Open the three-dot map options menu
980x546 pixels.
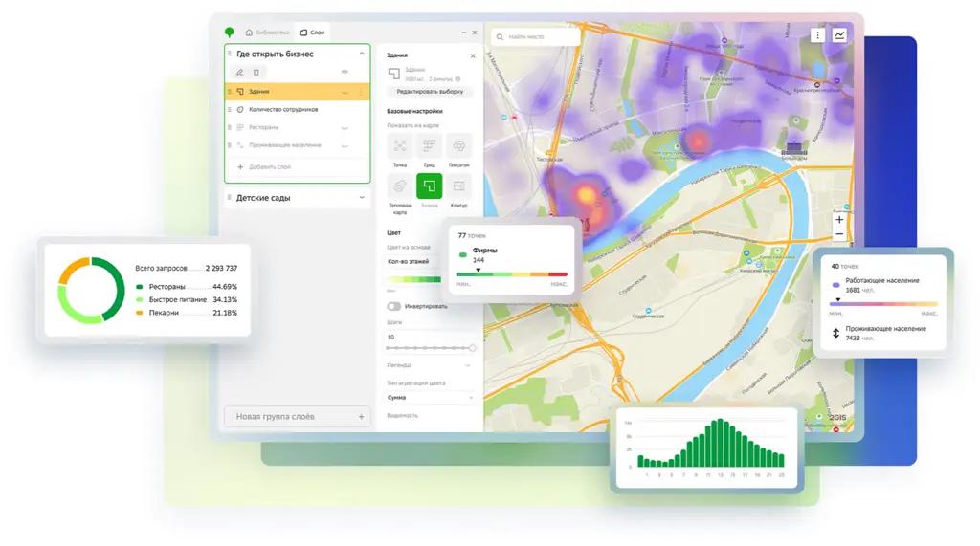[x=817, y=35]
